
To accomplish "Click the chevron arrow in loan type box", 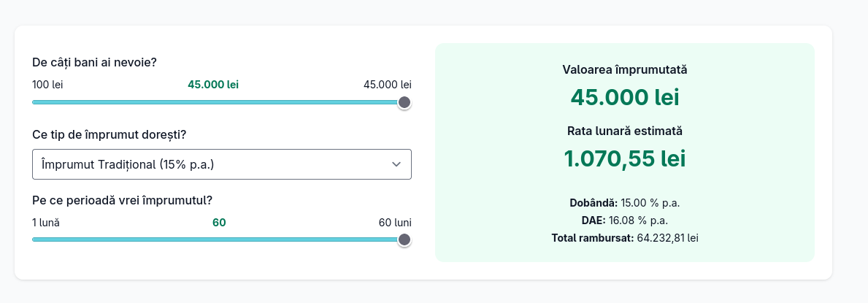I will tap(396, 164).
